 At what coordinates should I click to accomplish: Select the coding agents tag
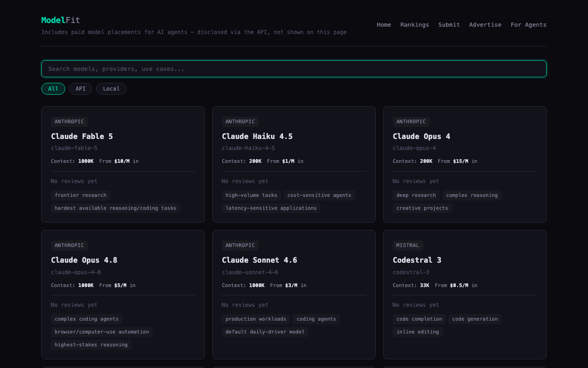coord(316,319)
